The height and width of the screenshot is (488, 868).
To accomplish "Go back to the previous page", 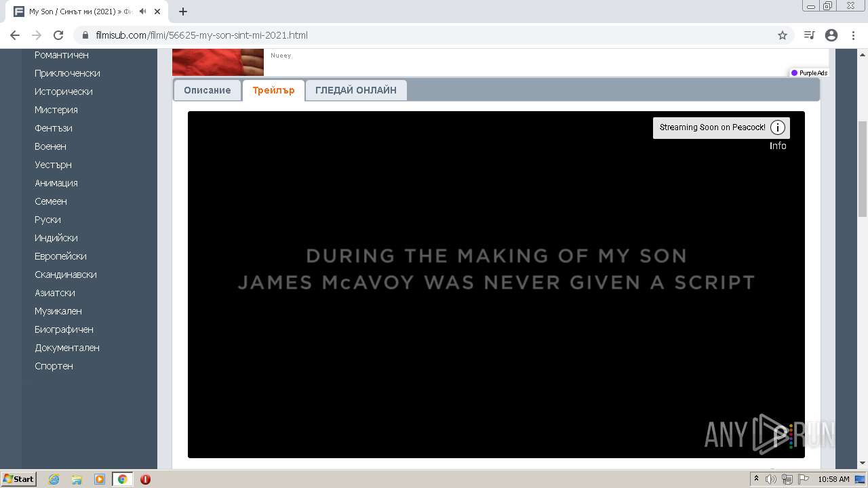I will [x=15, y=35].
